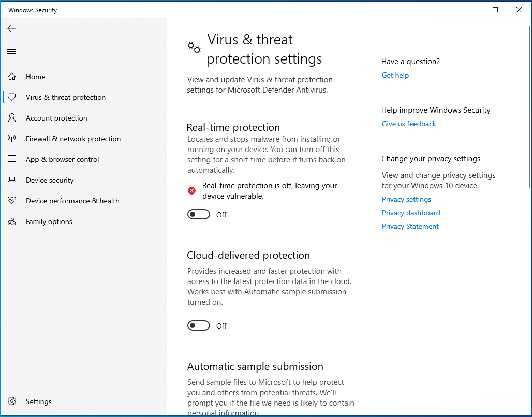Select Device performance & health heart icon

tap(12, 201)
